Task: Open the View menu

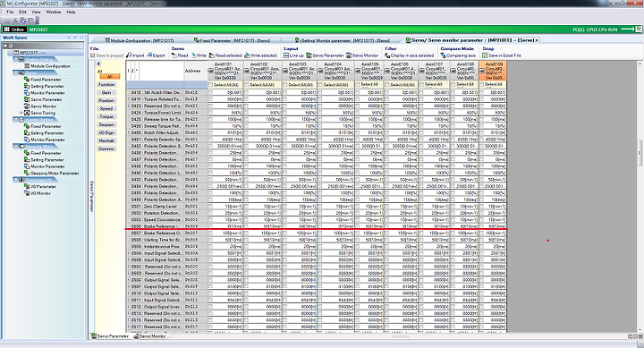Action: click(x=36, y=12)
